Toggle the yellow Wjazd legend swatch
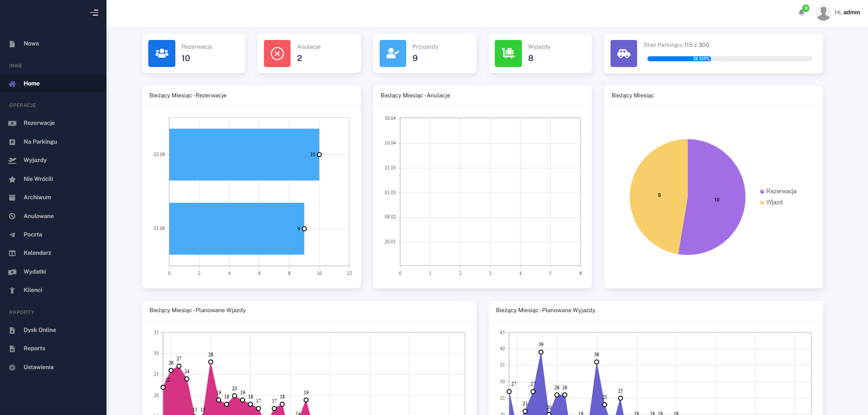Viewport: 868px width, 415px height. (762, 202)
